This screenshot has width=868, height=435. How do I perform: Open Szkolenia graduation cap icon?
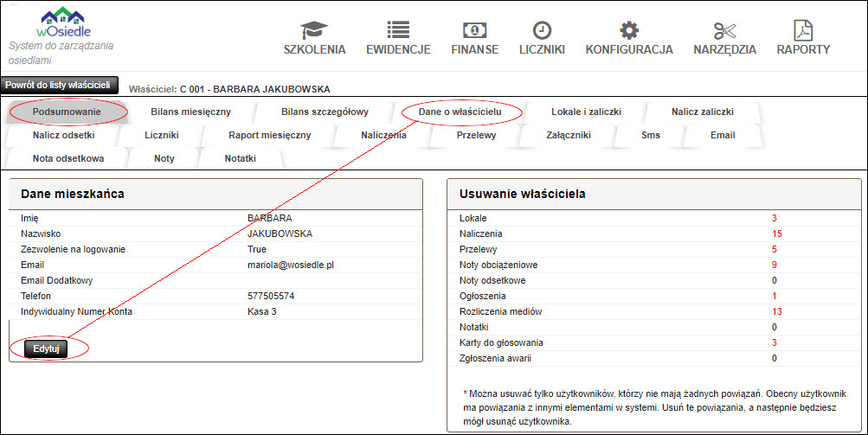[x=314, y=30]
